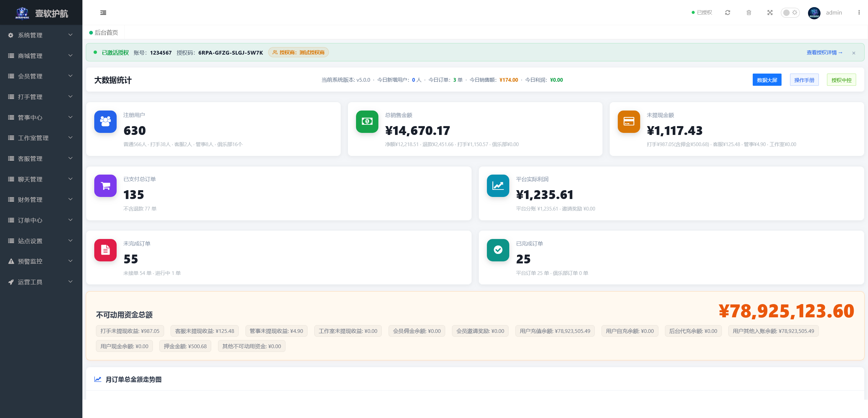Click the teal completed orders check icon
The image size is (868, 418).
tap(498, 250)
